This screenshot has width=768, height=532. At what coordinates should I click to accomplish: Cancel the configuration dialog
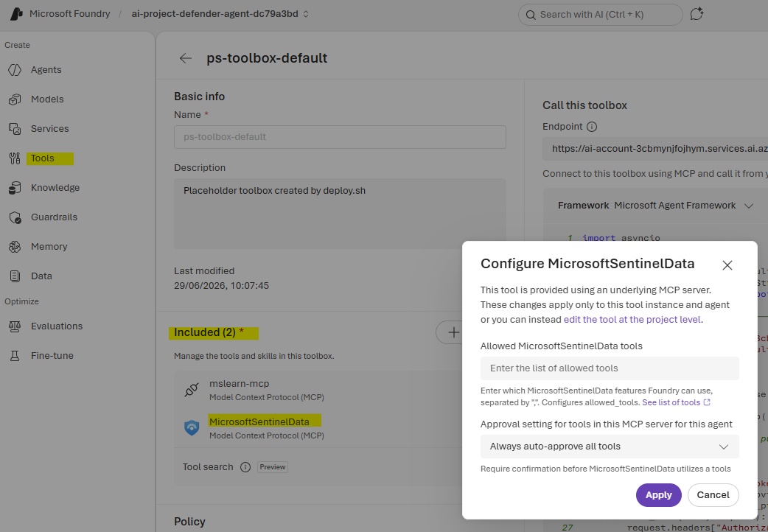tap(713, 494)
